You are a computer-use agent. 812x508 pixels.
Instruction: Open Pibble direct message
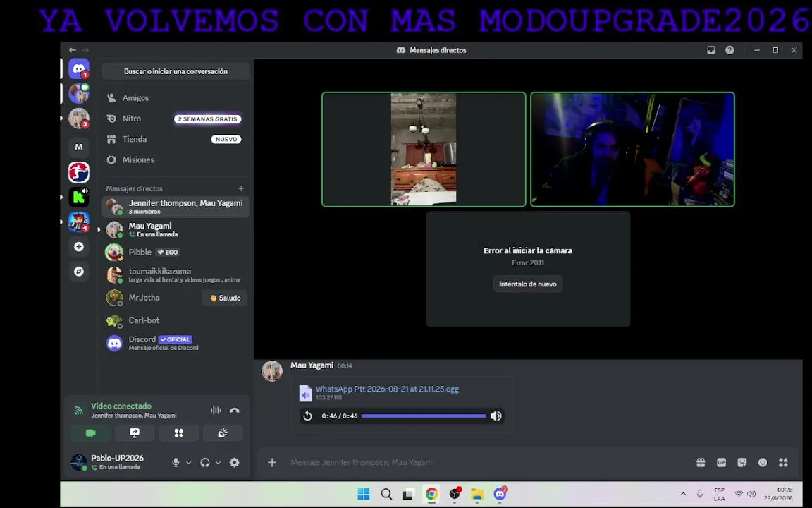pyautogui.click(x=176, y=253)
